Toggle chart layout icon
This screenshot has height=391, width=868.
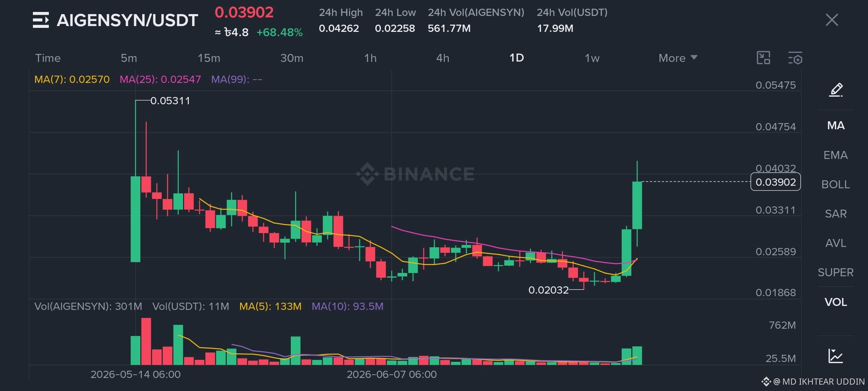coord(763,58)
